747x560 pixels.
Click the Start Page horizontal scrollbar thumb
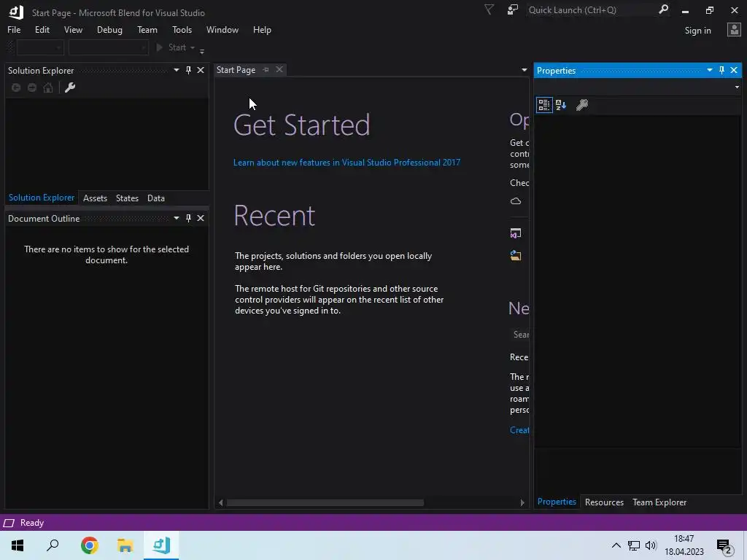pos(325,503)
